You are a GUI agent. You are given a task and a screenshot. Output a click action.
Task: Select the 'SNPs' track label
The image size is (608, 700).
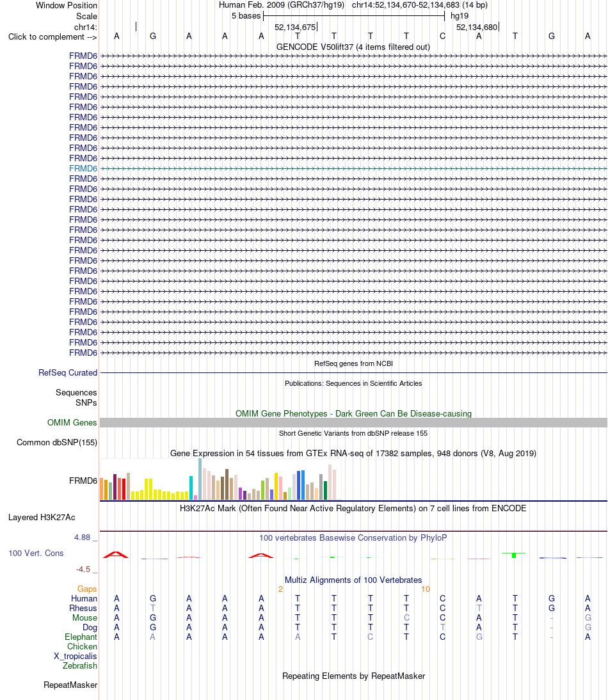tap(86, 402)
